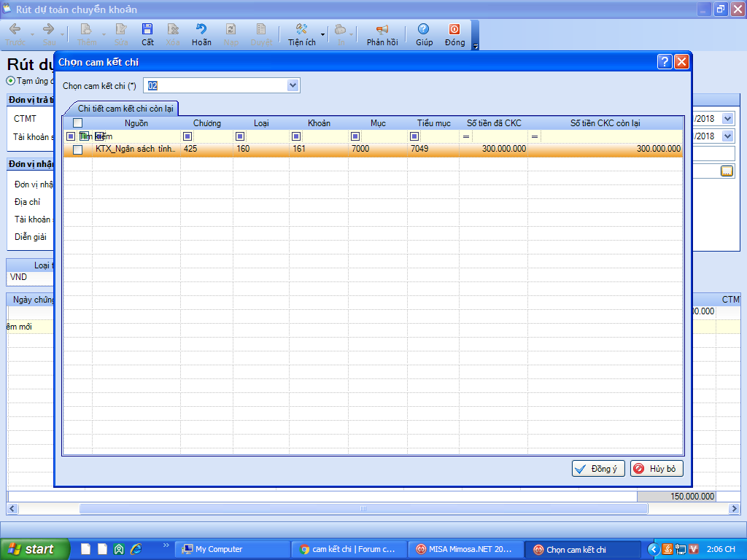Click the help question mark in dialog title
The height and width of the screenshot is (560, 747).
tap(664, 62)
